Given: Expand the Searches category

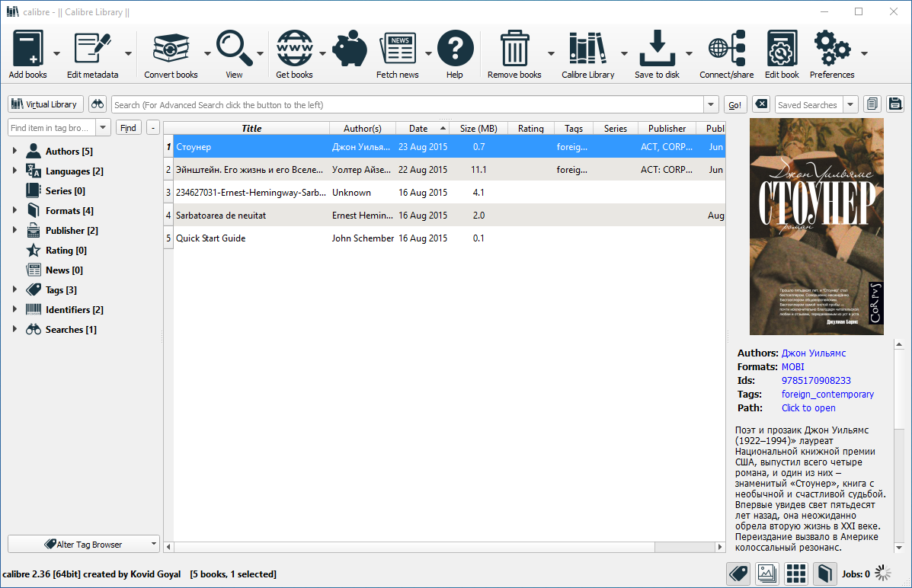Looking at the screenshot, I should pos(14,328).
